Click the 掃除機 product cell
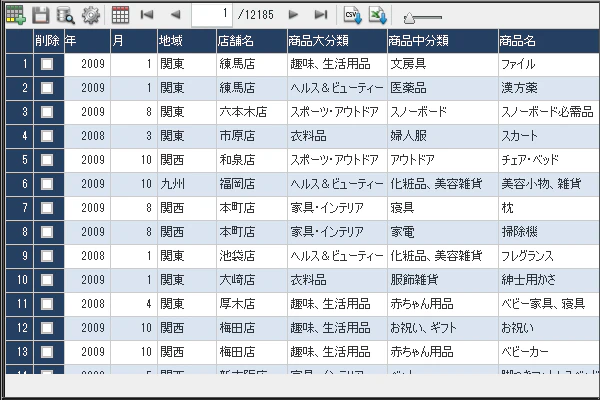 tap(549, 232)
